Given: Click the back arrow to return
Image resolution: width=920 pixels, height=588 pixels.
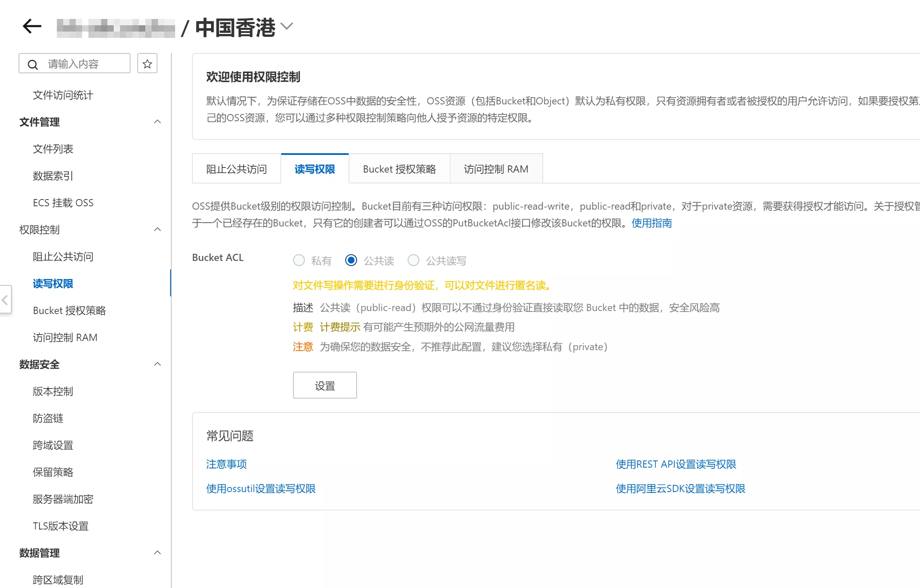Looking at the screenshot, I should tap(31, 26).
